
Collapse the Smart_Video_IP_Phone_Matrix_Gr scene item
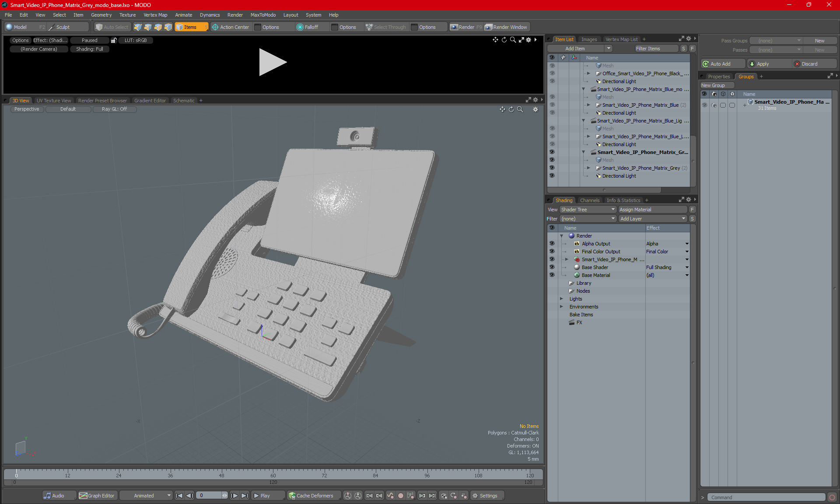tap(583, 152)
